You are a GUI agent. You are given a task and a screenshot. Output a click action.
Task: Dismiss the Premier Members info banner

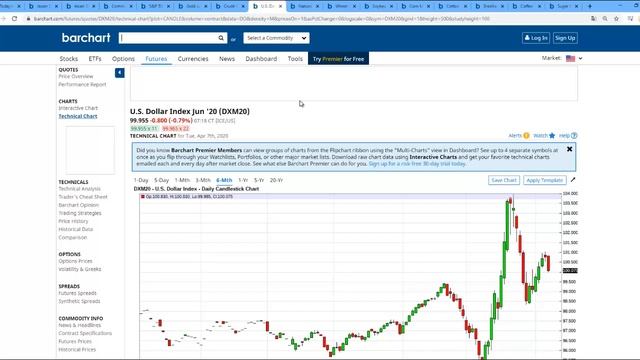tap(569, 149)
